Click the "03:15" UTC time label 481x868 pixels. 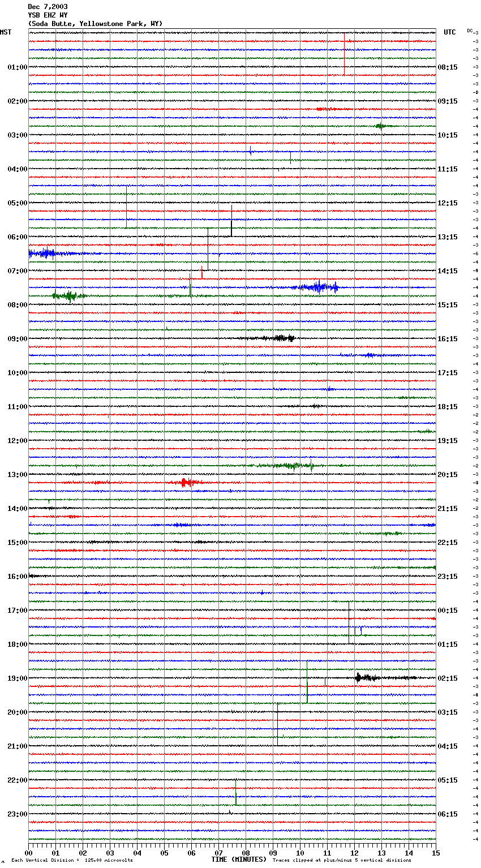(x=448, y=712)
